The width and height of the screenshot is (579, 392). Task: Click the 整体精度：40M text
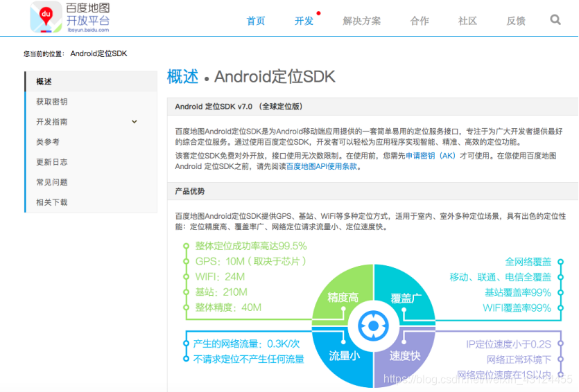pyautogui.click(x=228, y=308)
